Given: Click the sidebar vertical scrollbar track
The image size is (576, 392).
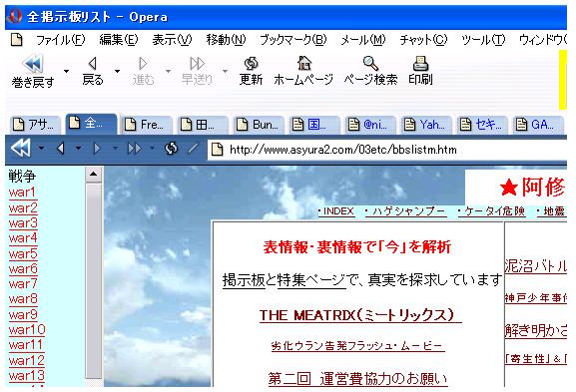Looking at the screenshot, I should pyautogui.click(x=93, y=281).
